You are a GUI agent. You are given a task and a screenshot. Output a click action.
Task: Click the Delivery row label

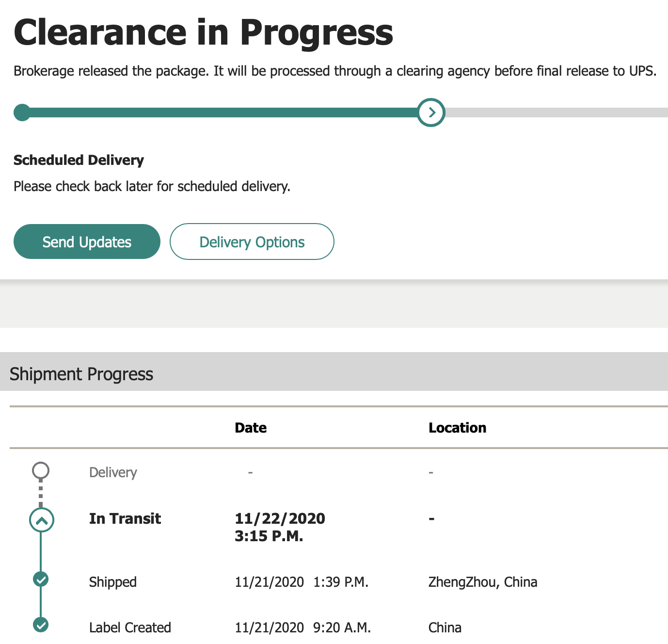(x=113, y=472)
